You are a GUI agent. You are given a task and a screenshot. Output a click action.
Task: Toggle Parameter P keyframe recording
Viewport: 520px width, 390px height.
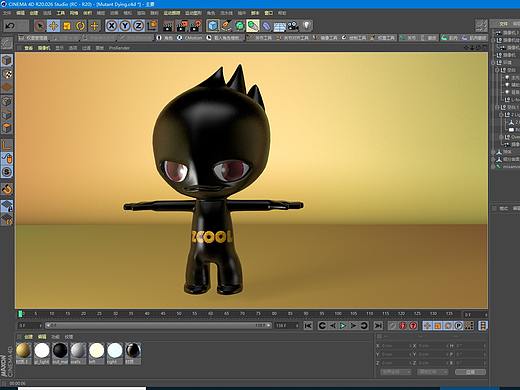click(459, 325)
